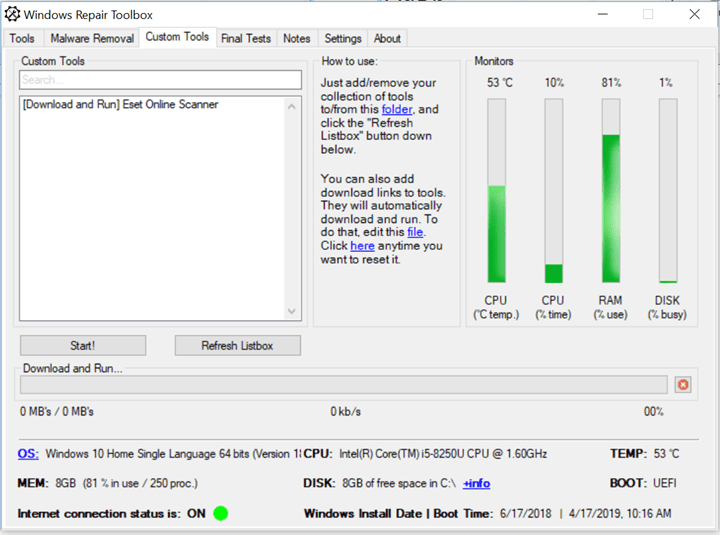The image size is (720, 535).
Task: Click the Start! button
Action: (x=83, y=345)
